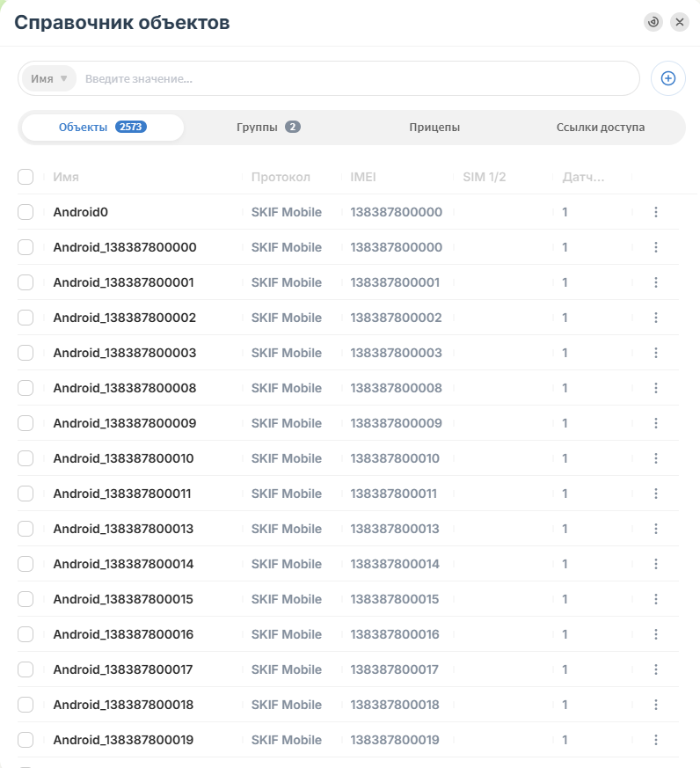Open three-dot menu for Android0 row

pyautogui.click(x=656, y=212)
